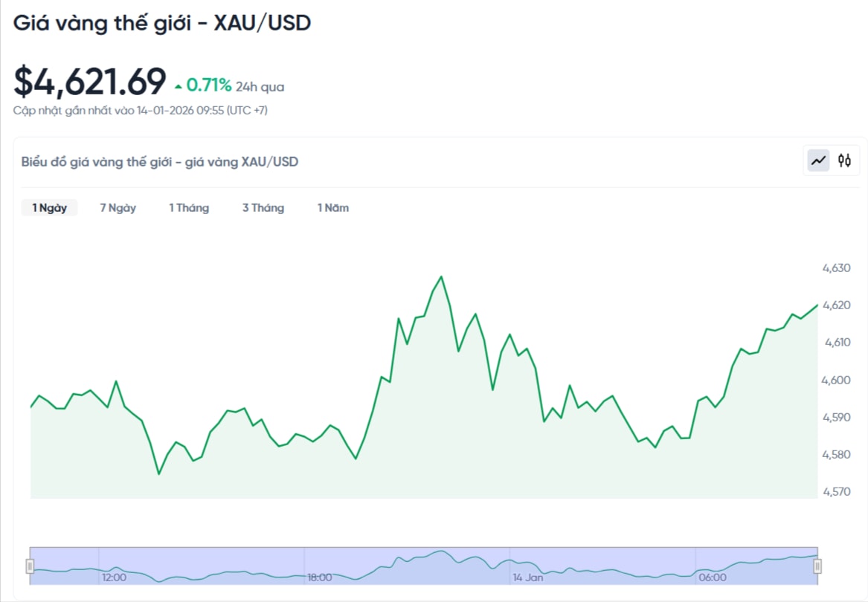
Task: Select the 3 Tháng range
Action: coord(263,208)
